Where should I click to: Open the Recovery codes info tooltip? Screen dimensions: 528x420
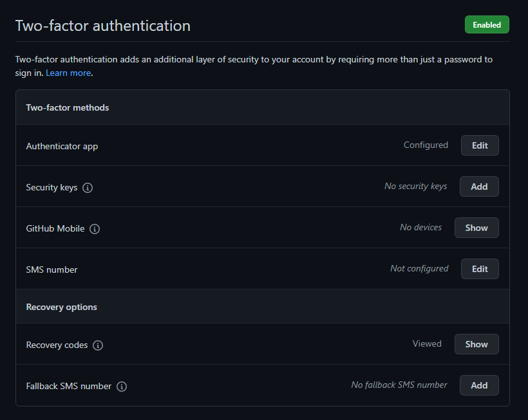click(x=98, y=345)
